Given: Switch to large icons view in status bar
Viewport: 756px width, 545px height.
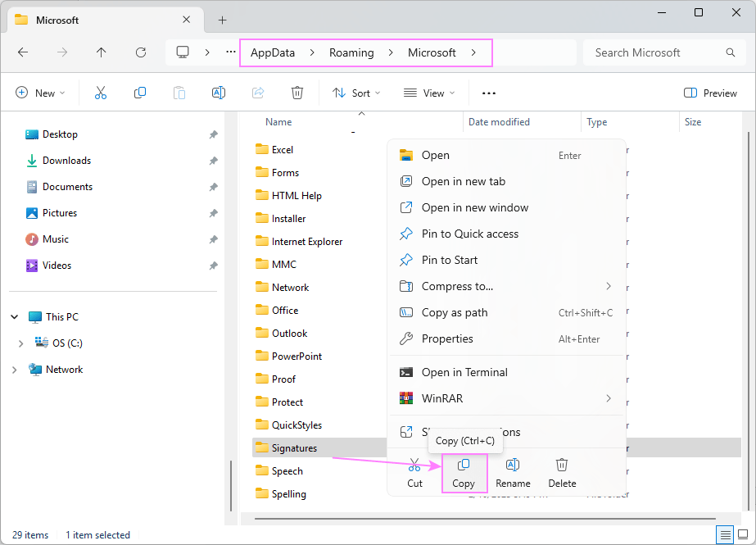Looking at the screenshot, I should pyautogui.click(x=743, y=534).
